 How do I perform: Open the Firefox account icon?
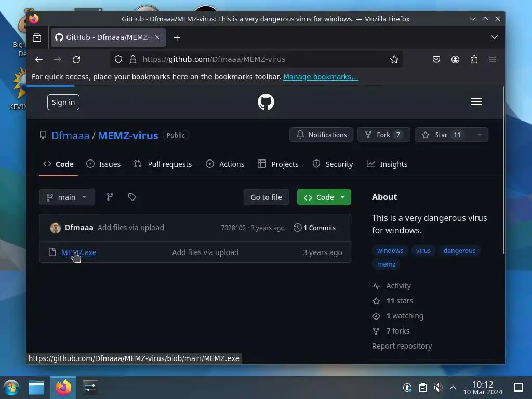click(455, 59)
